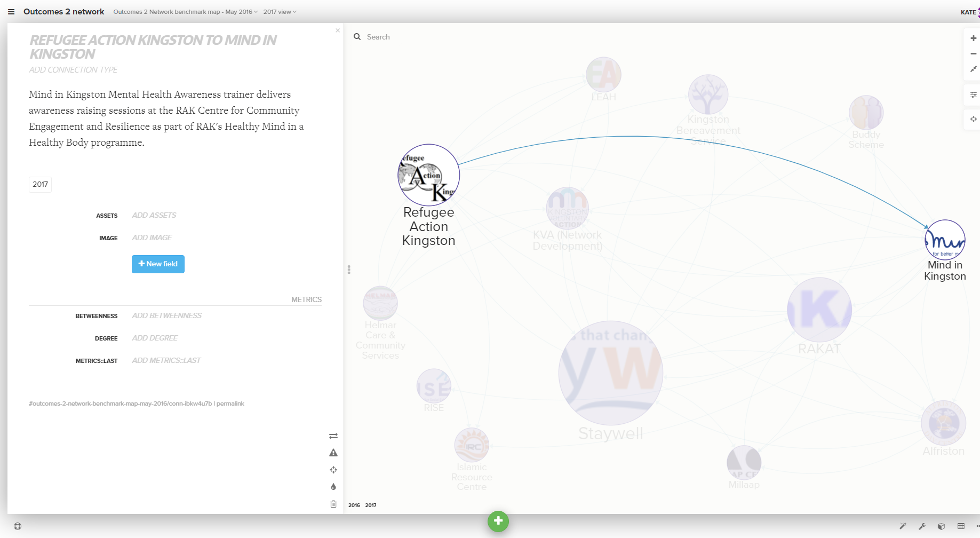
Task: Delete connection with trash icon
Action: 333,504
